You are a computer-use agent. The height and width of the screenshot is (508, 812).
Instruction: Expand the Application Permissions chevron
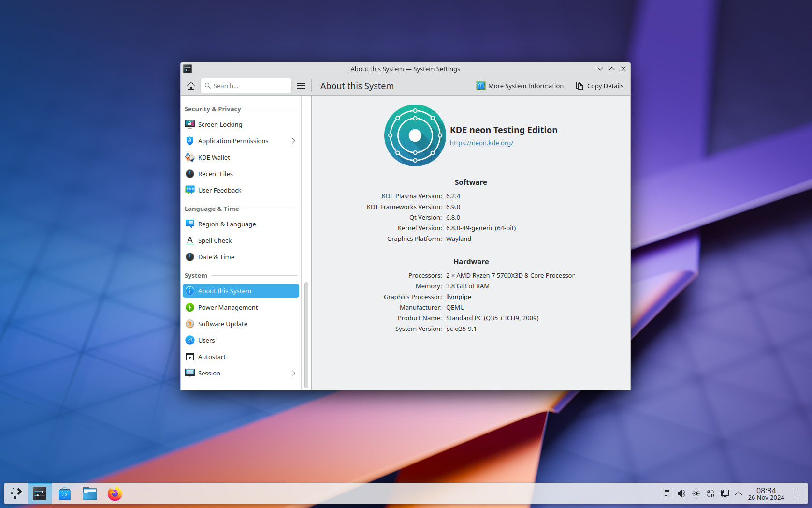[293, 141]
